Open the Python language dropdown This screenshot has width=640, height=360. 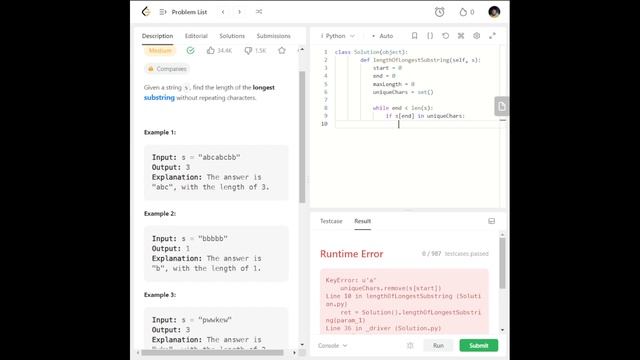(338, 36)
